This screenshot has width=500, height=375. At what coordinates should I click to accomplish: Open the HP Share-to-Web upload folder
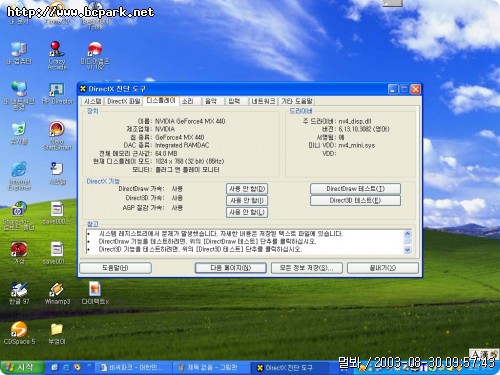click(x=19, y=216)
